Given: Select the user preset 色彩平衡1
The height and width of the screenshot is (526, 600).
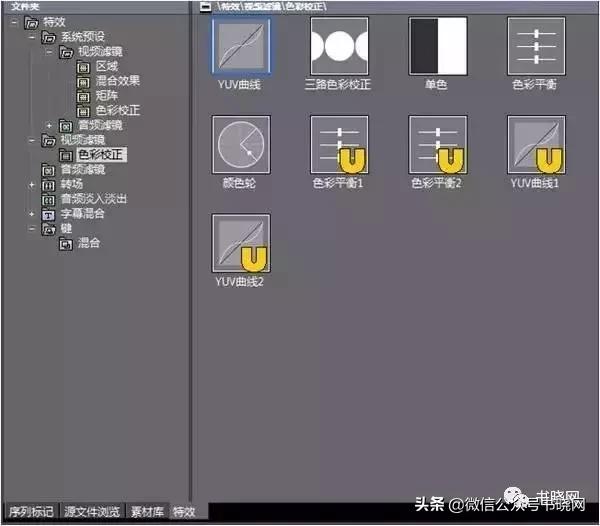Looking at the screenshot, I should click(x=339, y=145).
